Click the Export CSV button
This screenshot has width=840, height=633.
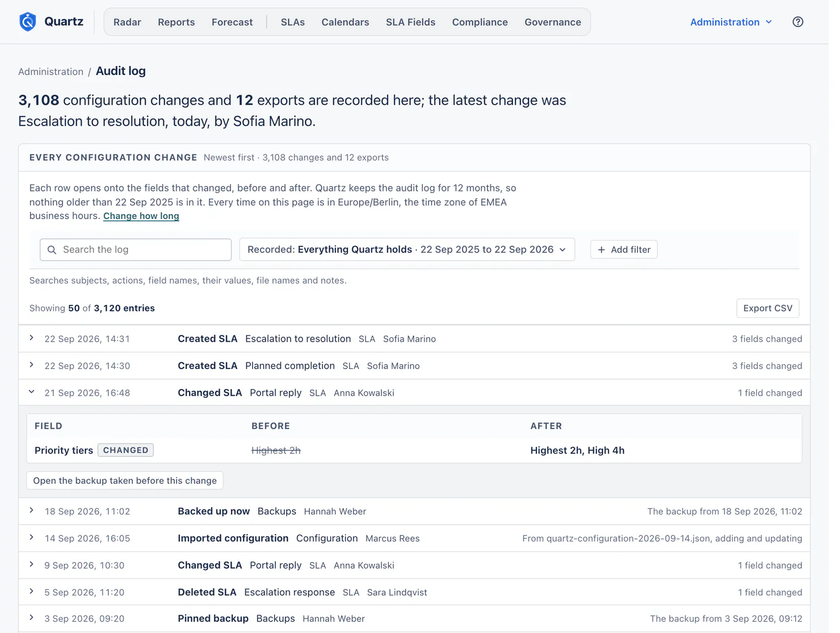[x=767, y=308]
